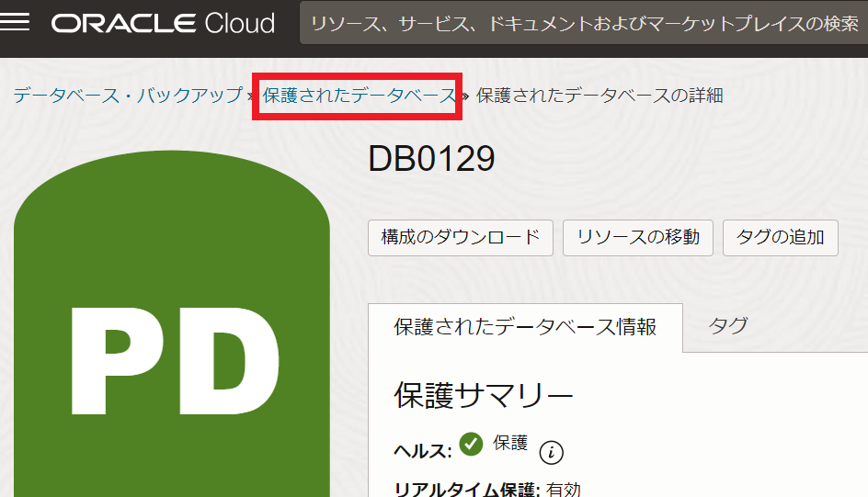This screenshot has width=868, height=497.
Task: Click the Oracle Cloud logo
Action: pyautogui.click(x=163, y=23)
